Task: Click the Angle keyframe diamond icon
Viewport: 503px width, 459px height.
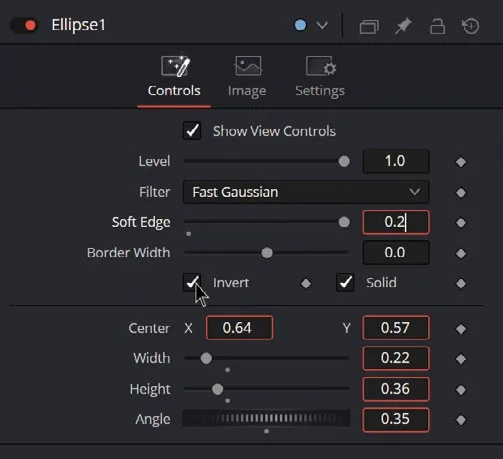Action: 461,420
